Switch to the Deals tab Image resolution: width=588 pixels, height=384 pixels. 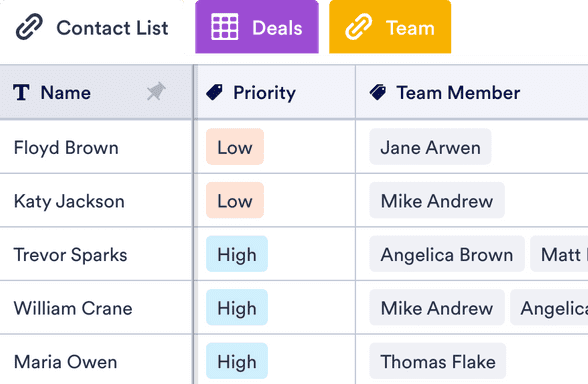tap(257, 27)
